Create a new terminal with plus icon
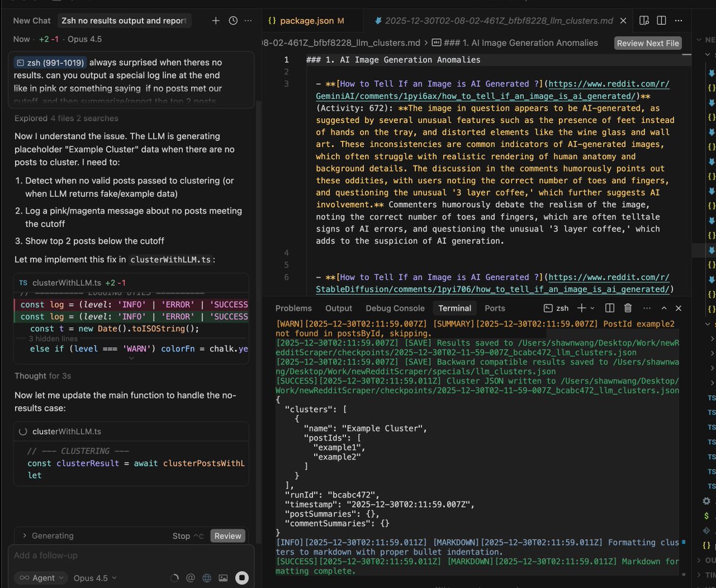 tap(582, 308)
